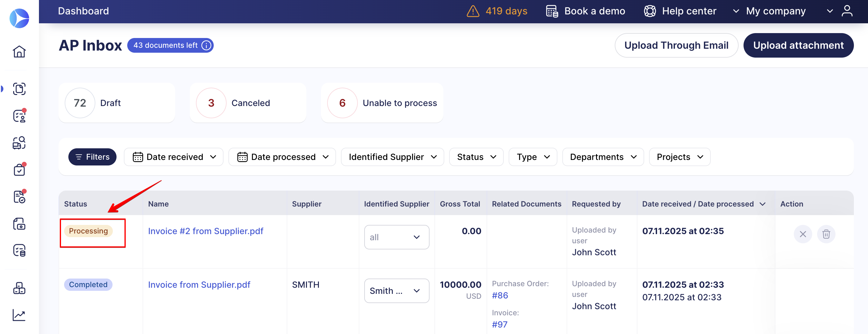Open the user profile icon
Image resolution: width=868 pixels, height=334 pixels.
pyautogui.click(x=847, y=11)
